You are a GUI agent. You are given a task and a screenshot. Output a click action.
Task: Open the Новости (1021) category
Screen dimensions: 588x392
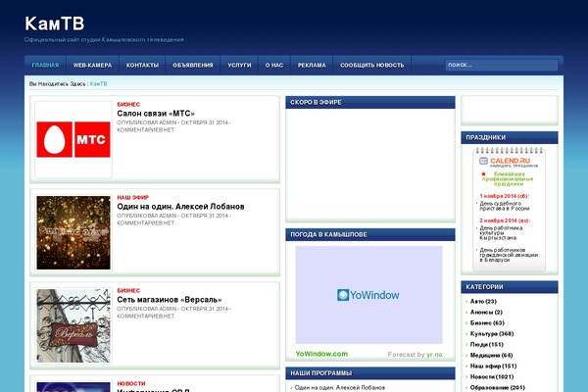(492, 377)
